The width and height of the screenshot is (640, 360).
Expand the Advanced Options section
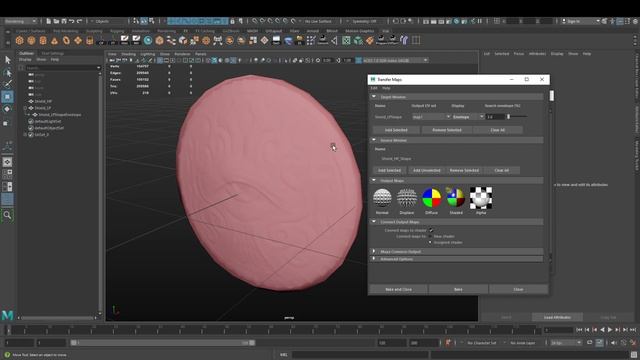[374, 259]
